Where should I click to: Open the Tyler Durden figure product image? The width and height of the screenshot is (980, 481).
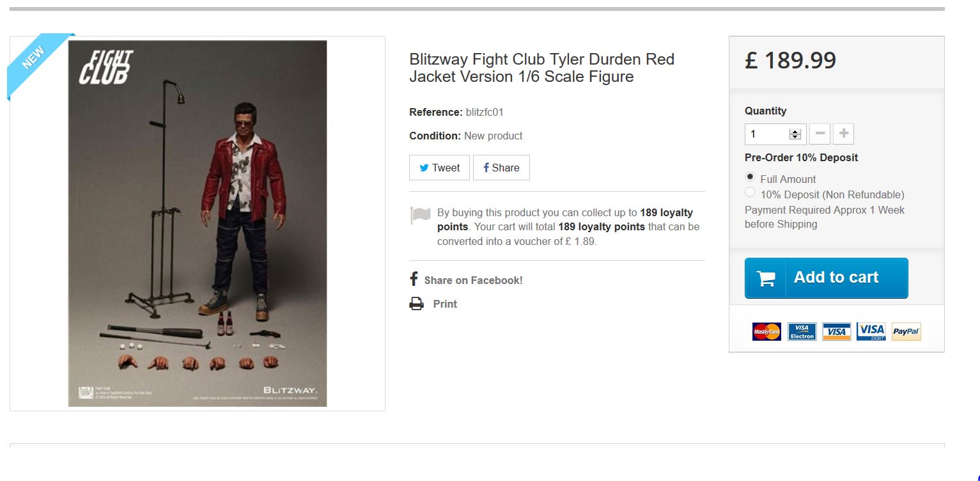198,223
